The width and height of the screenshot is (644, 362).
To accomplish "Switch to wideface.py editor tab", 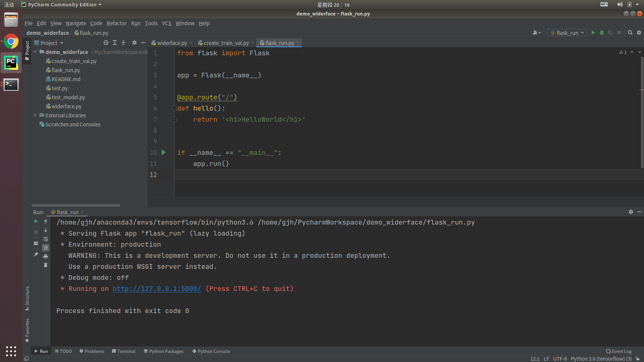I will click(x=172, y=43).
